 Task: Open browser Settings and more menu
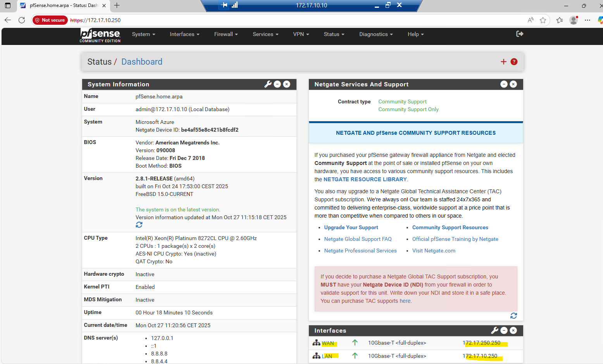pyautogui.click(x=587, y=20)
